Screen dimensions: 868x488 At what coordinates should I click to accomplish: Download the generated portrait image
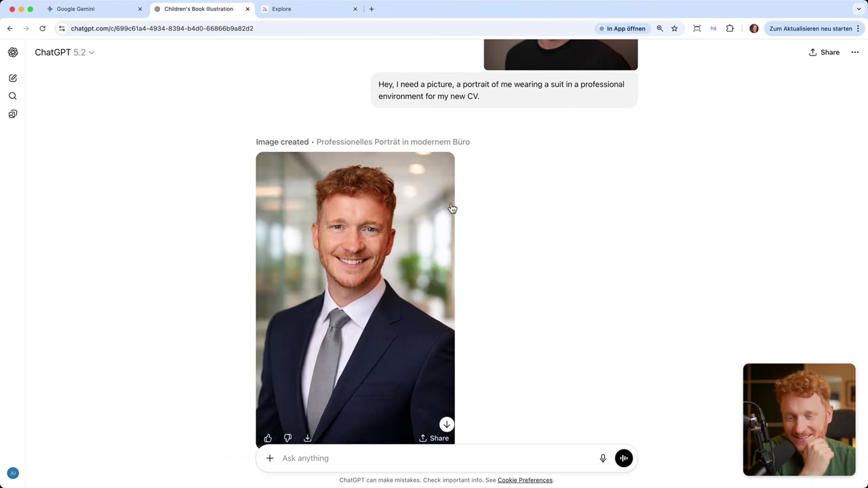click(307, 438)
